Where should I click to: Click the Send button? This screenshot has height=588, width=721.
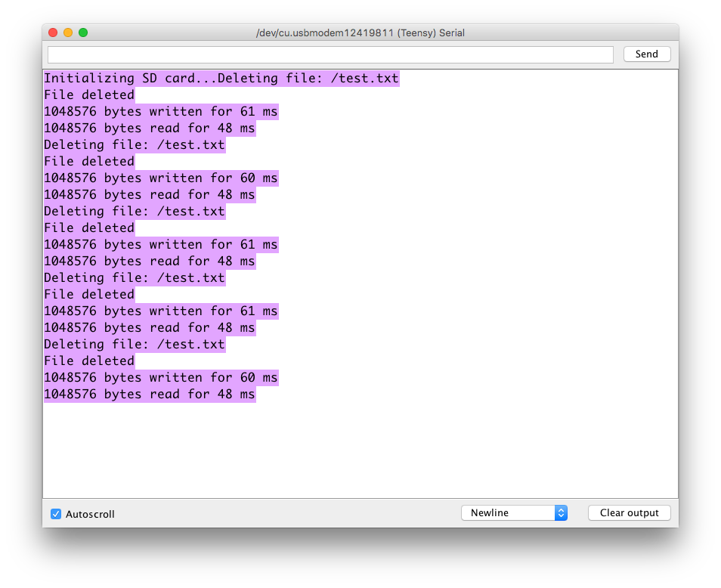[x=646, y=54]
